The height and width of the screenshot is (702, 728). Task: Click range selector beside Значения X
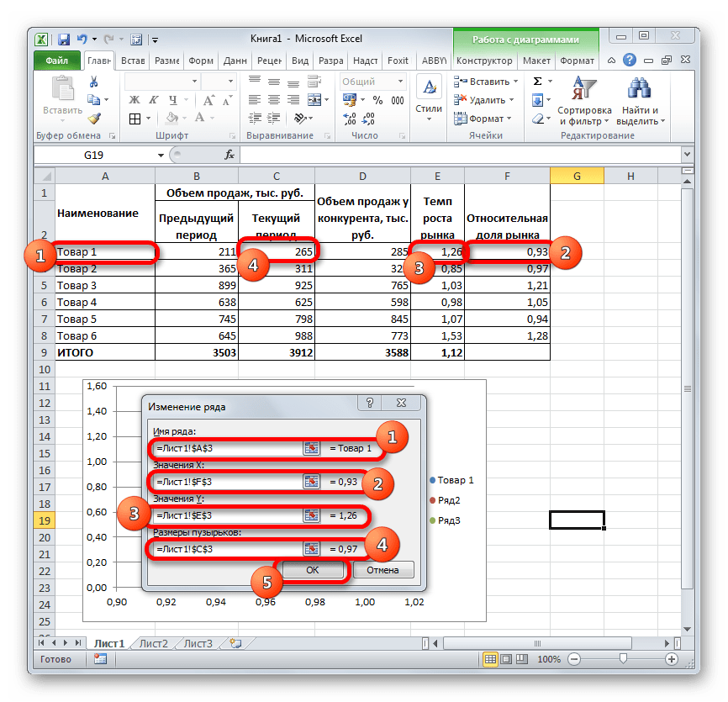click(x=311, y=482)
